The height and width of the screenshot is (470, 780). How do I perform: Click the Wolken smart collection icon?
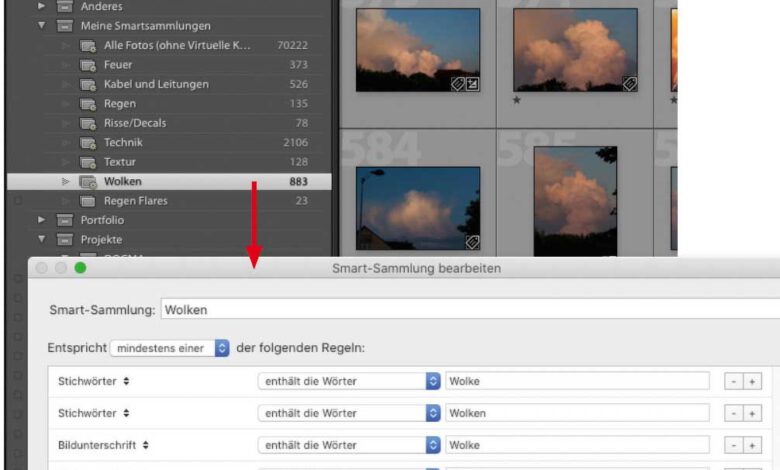(88, 182)
